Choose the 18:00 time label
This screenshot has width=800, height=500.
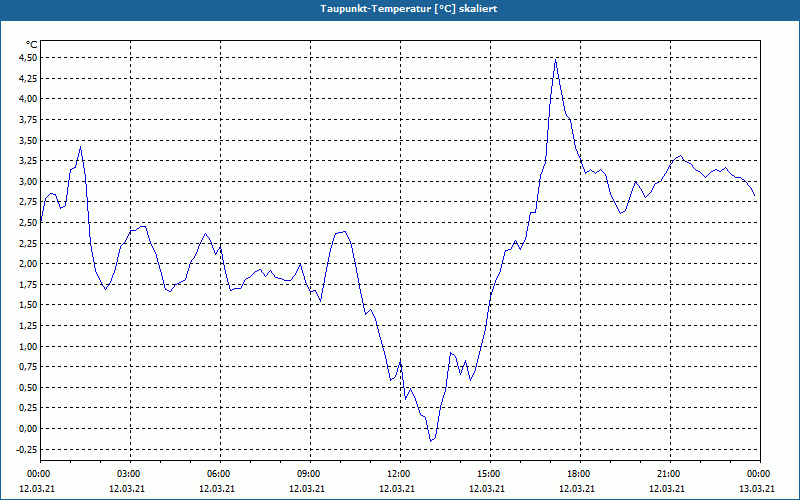[x=579, y=474]
